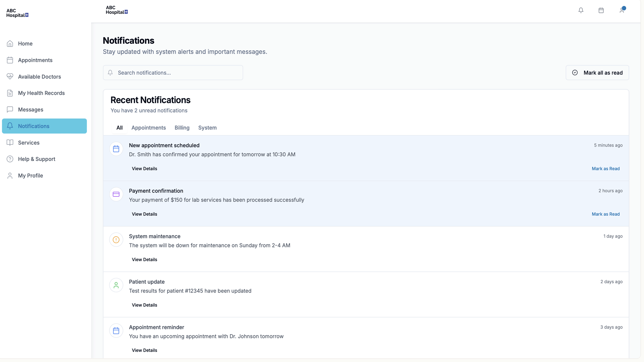Switch to the System tab
Viewport: 644px width, 362px height.
(207, 128)
